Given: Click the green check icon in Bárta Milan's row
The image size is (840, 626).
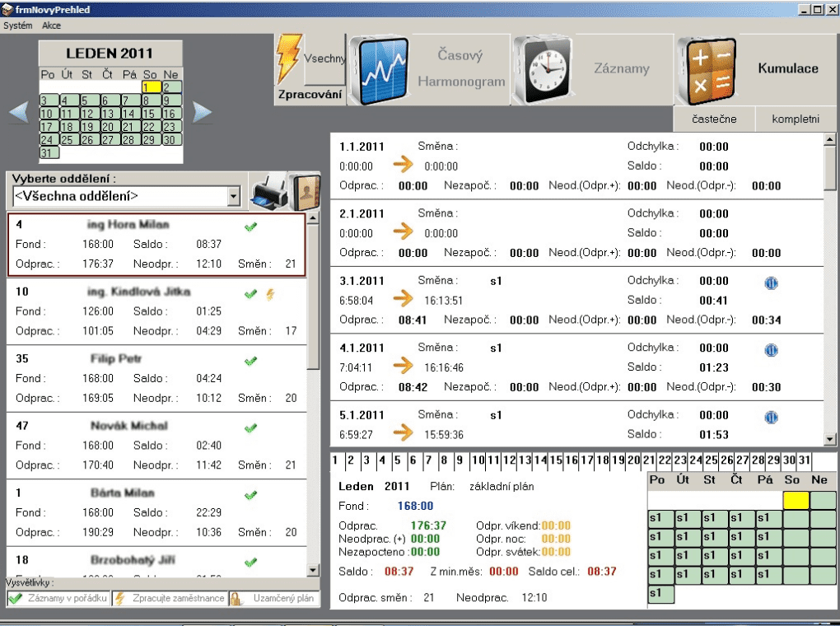Looking at the screenshot, I should point(250,495).
